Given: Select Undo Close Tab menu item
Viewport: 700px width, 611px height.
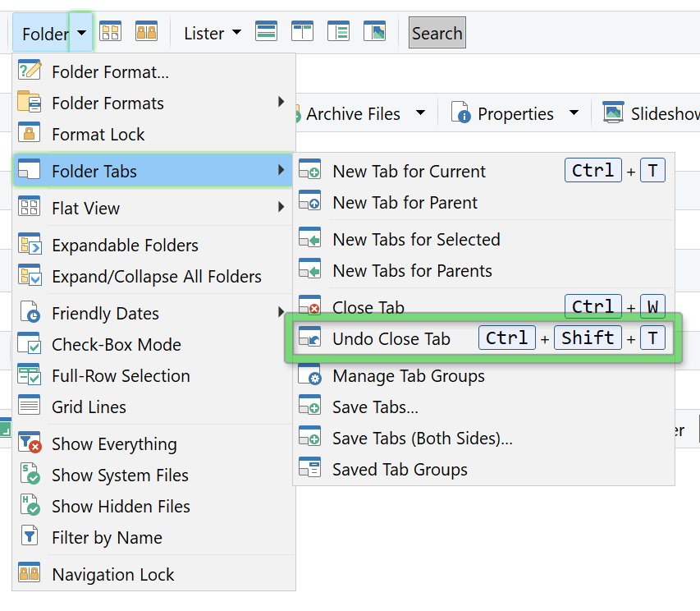Looking at the screenshot, I should (391, 338).
